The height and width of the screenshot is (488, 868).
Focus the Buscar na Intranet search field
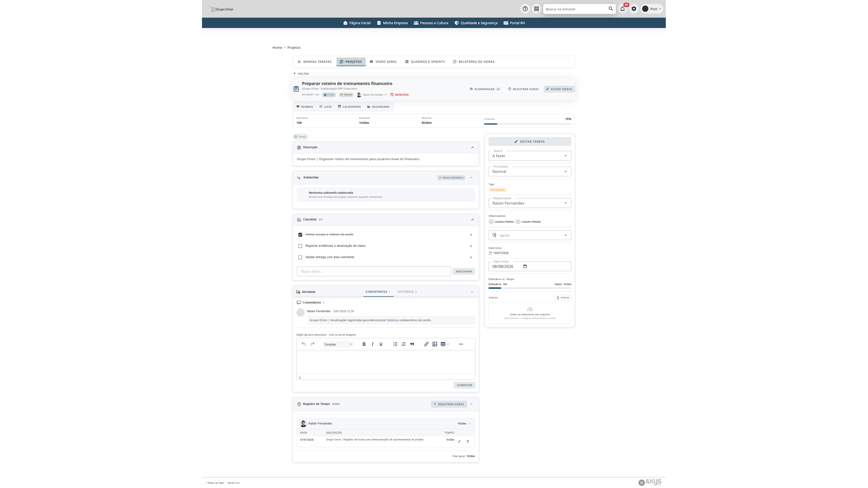click(x=575, y=9)
